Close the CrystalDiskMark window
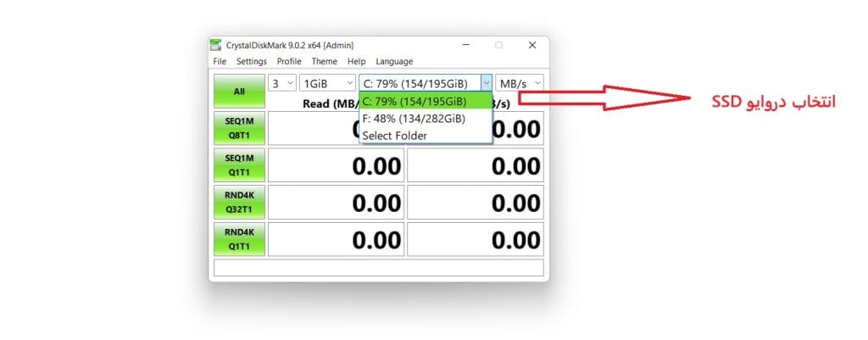 click(532, 46)
